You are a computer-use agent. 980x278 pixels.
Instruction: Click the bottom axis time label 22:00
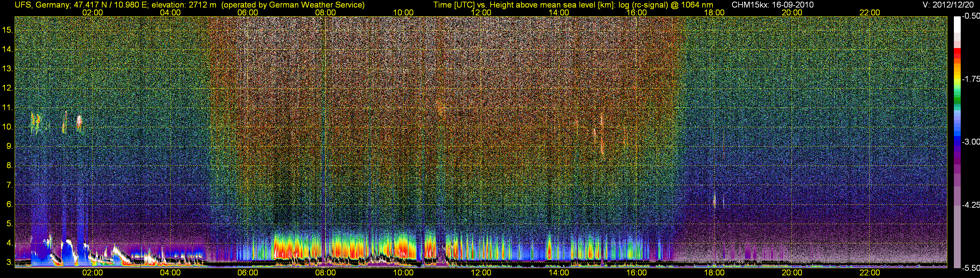870,273
